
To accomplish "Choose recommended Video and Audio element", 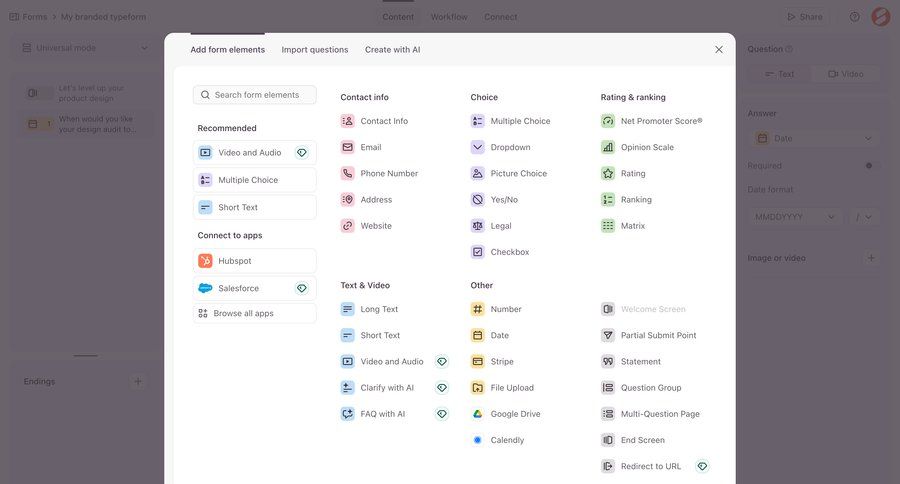I will (255, 153).
